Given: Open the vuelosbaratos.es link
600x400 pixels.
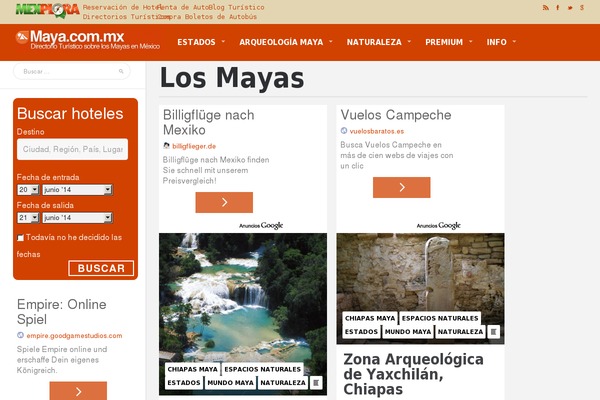Looking at the screenshot, I should 377,131.
